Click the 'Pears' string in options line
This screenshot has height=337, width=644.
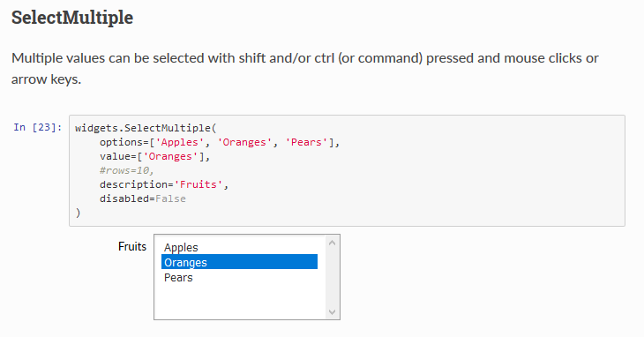point(306,142)
